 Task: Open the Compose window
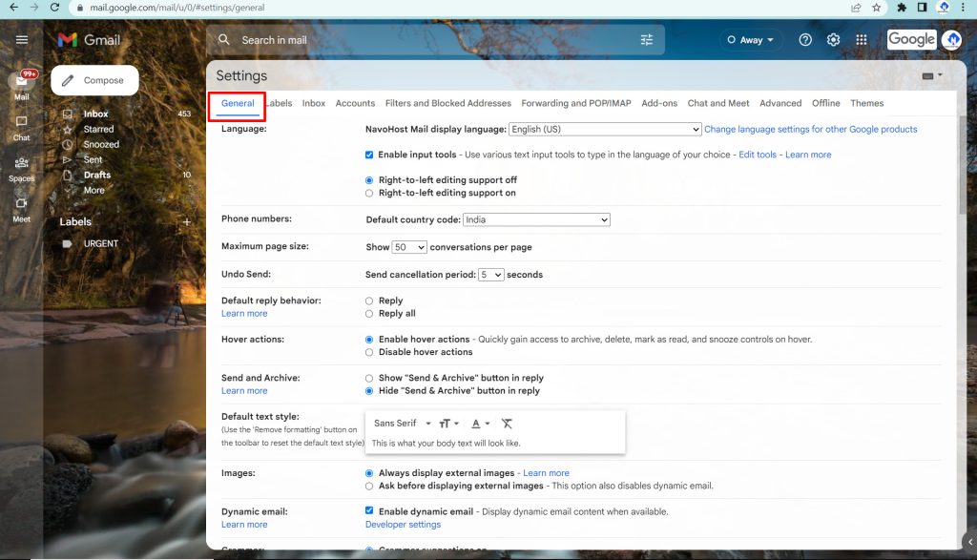click(94, 80)
